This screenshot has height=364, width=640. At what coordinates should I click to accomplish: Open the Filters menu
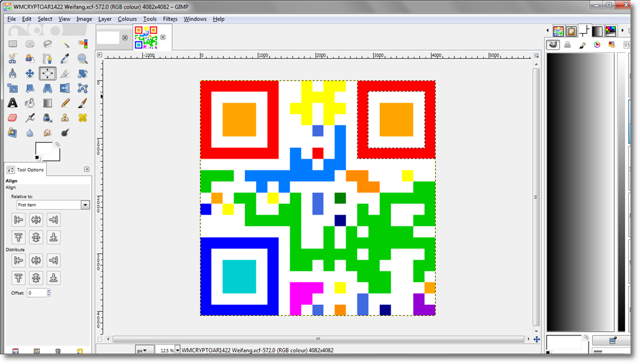pos(170,19)
